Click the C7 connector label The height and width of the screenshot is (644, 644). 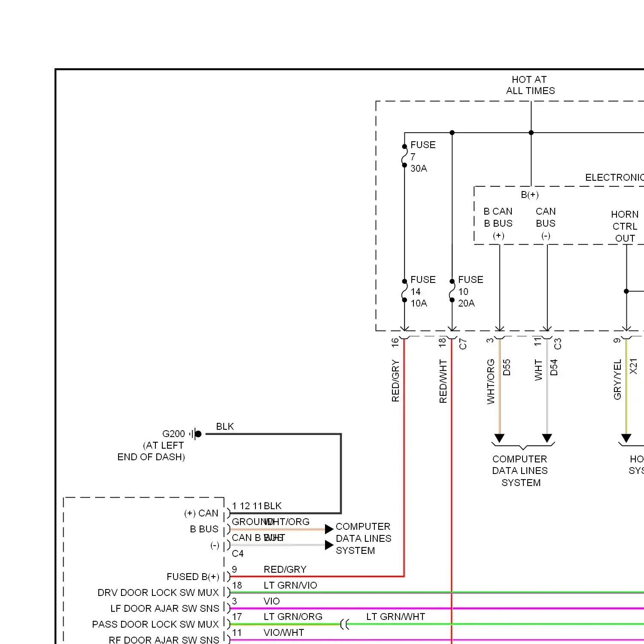coord(462,344)
